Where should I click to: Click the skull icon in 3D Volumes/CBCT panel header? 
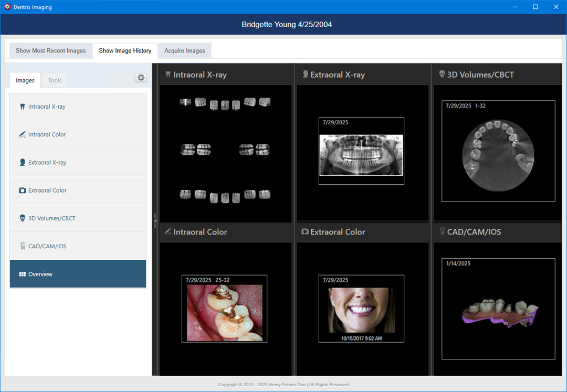pos(442,75)
